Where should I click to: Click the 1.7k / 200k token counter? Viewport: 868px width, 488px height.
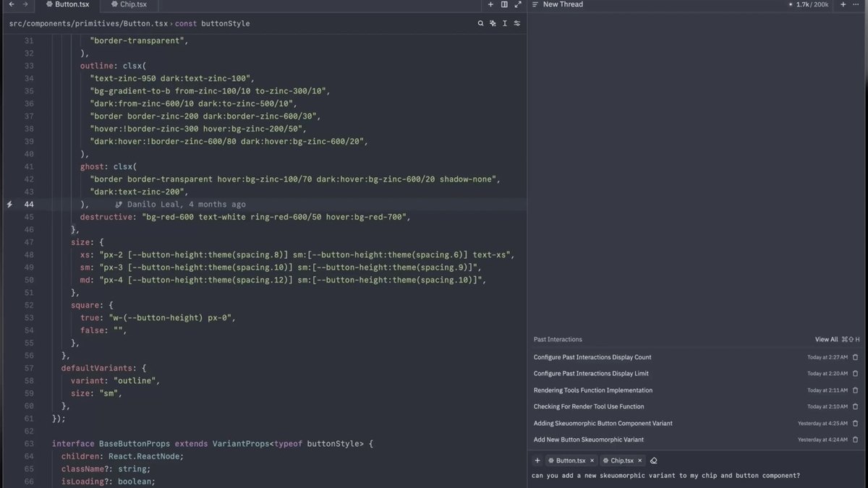[x=811, y=4]
